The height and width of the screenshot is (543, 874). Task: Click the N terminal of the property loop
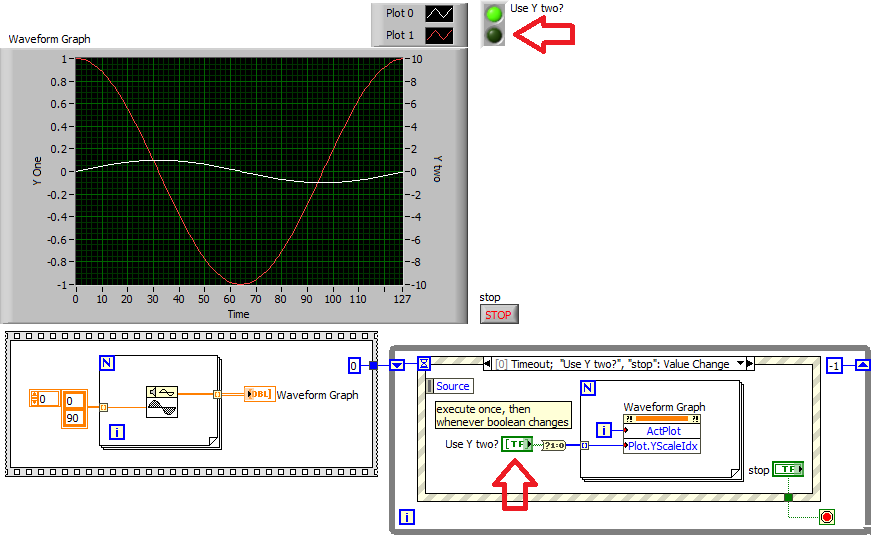(588, 388)
